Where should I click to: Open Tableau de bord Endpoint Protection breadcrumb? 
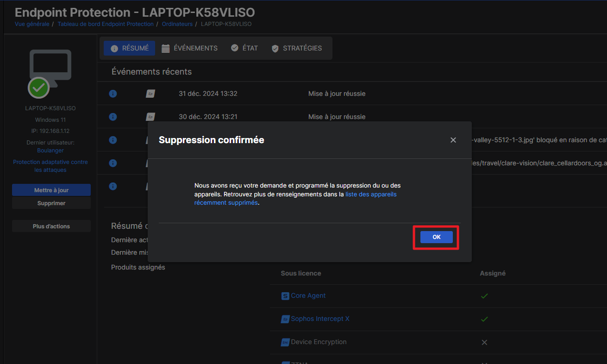106,24
